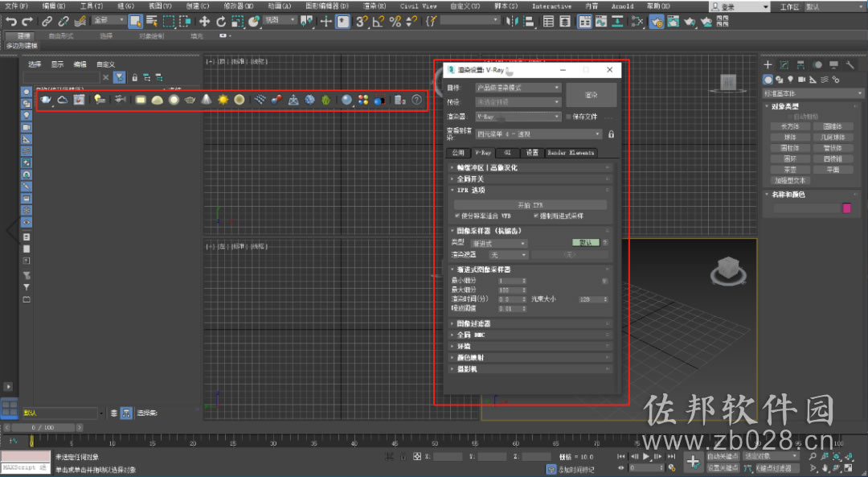Screen dimensions: 868x477
Task: Open the Hierarchy panel icon
Action: tap(800, 65)
